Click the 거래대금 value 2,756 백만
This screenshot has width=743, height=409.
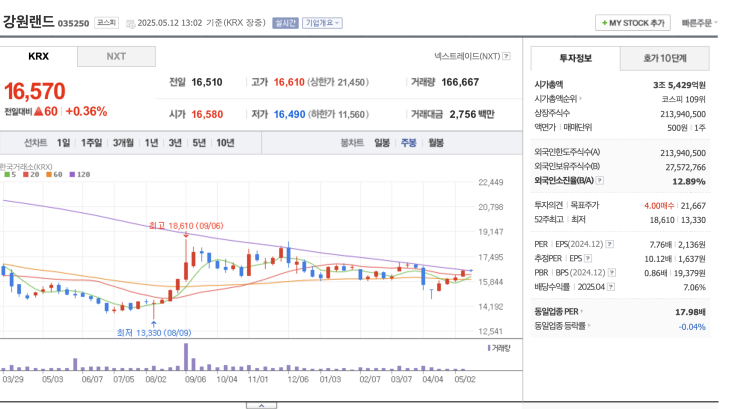pyautogui.click(x=472, y=114)
